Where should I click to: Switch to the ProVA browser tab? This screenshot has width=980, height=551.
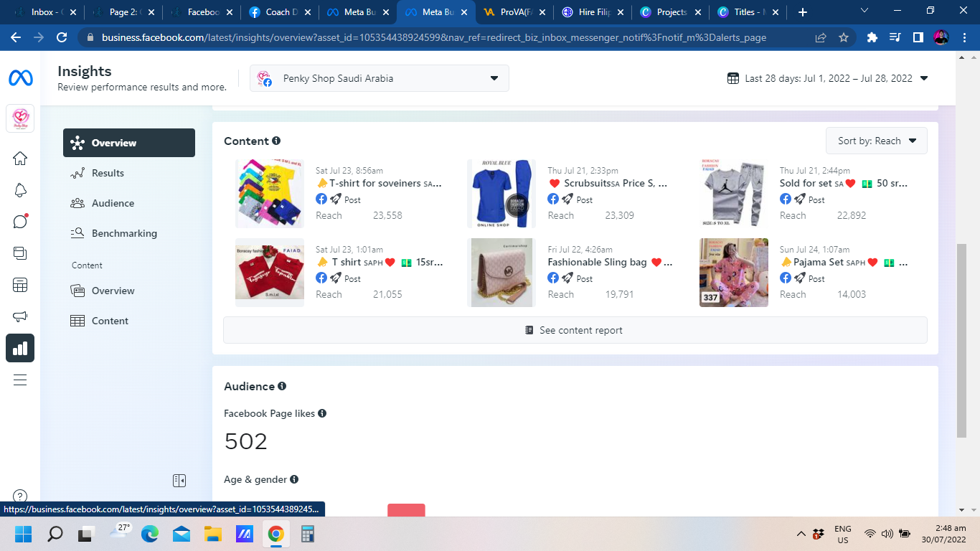pos(514,12)
